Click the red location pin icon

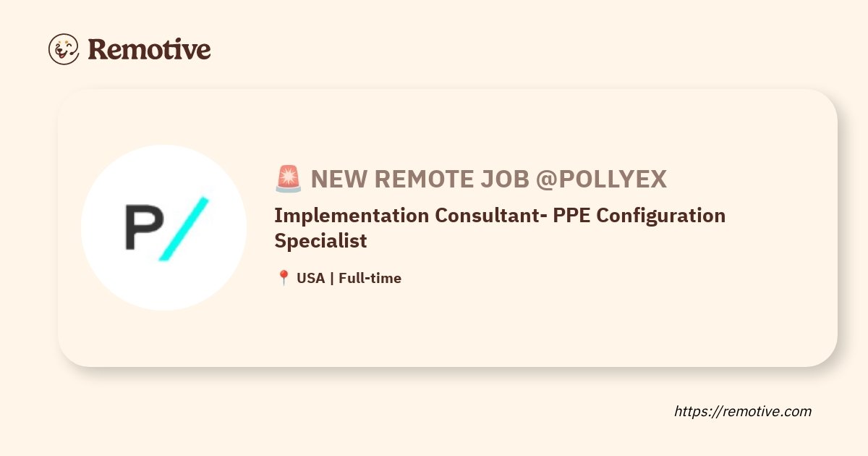284,278
